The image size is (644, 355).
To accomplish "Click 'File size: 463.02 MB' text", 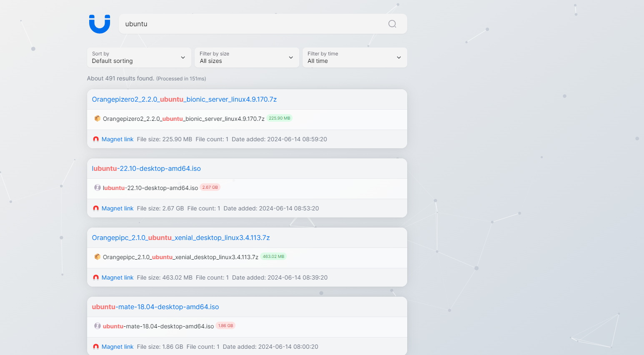I will click(165, 277).
